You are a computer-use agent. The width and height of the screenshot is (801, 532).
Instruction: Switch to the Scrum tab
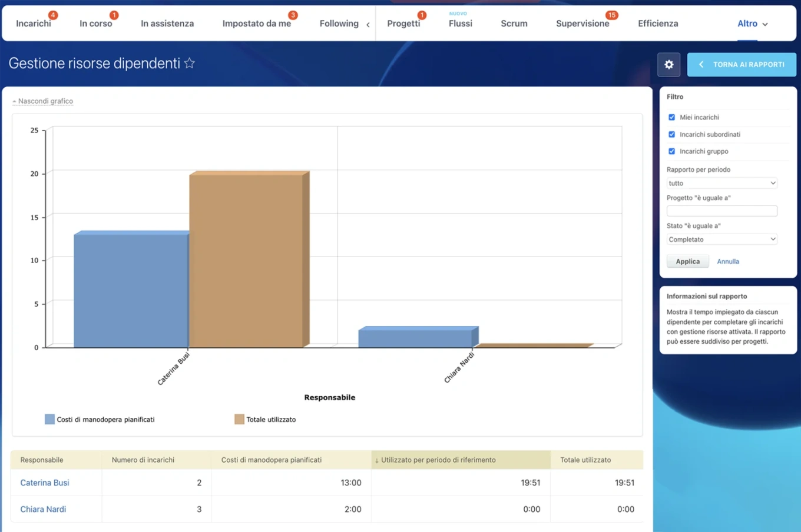click(514, 24)
